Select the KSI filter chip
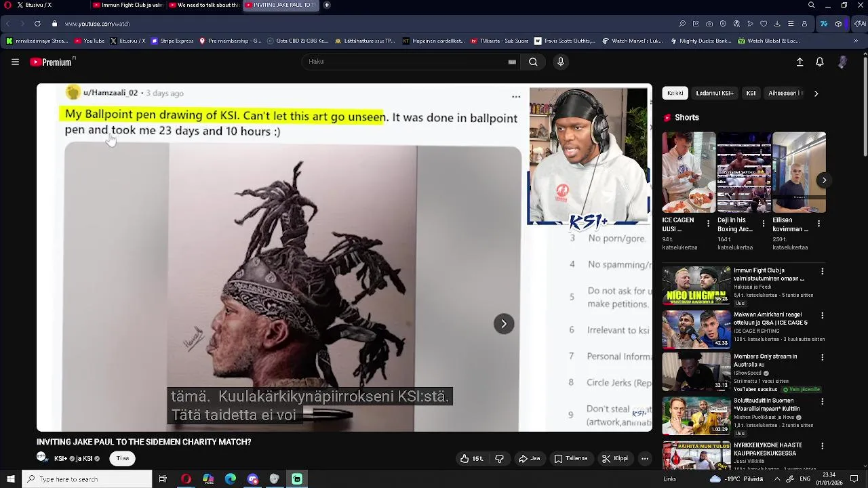The width and height of the screenshot is (868, 488). tap(751, 94)
